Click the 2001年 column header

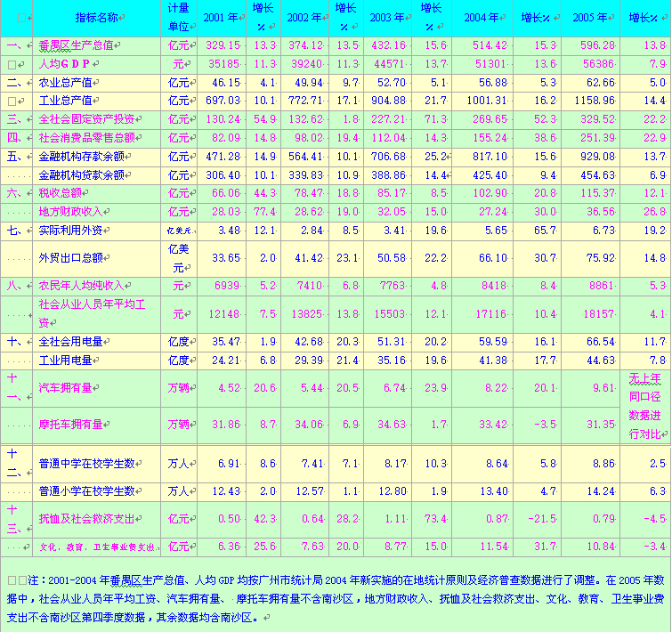222,18
